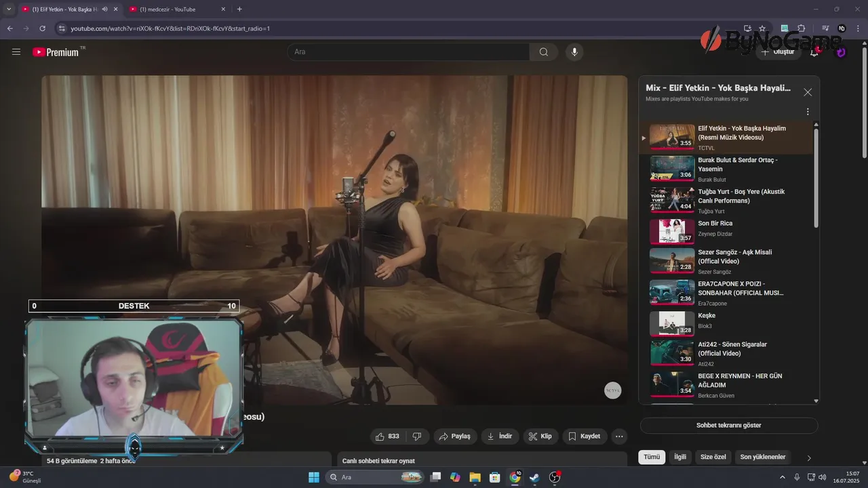Select the Tümü filter chip
Screen dimensions: 868x488
pos(652,457)
